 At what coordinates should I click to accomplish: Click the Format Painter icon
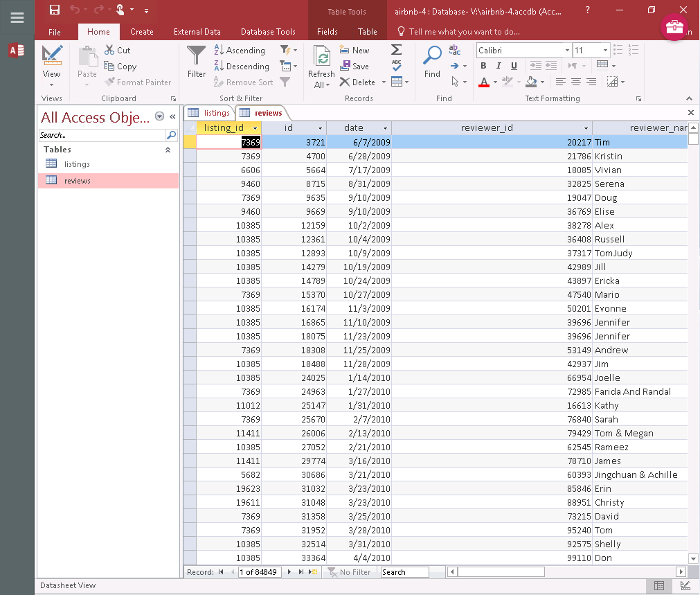tap(109, 82)
